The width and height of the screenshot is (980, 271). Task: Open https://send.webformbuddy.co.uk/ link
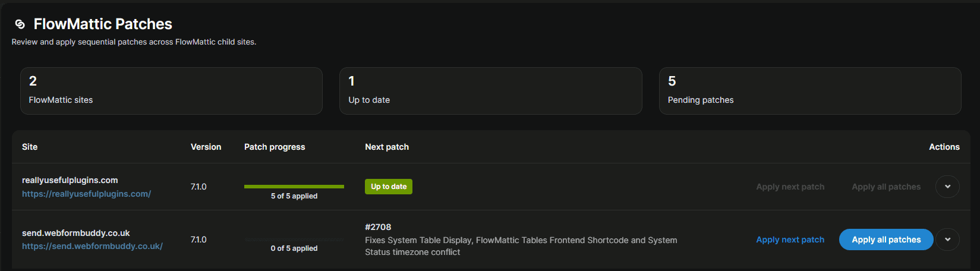pyautogui.click(x=92, y=246)
